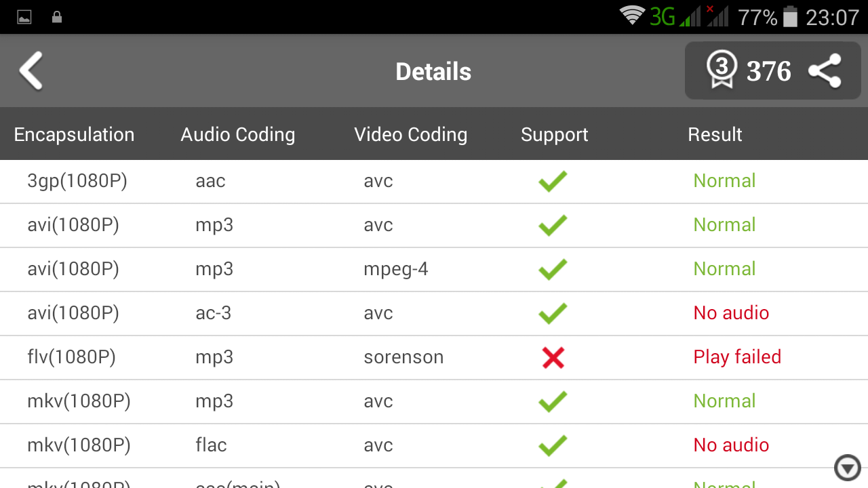Tap the Audio Coding column header
The width and height of the screenshot is (868, 488).
pyautogui.click(x=237, y=134)
